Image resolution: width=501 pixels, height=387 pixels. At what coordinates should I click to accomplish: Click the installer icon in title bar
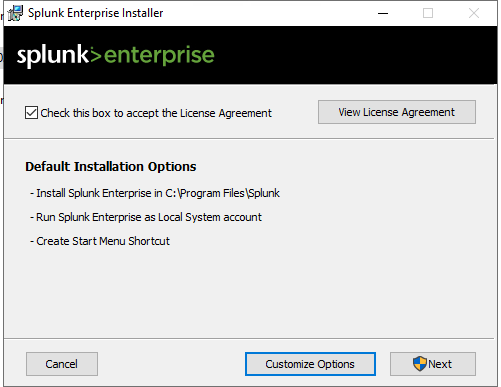15,13
